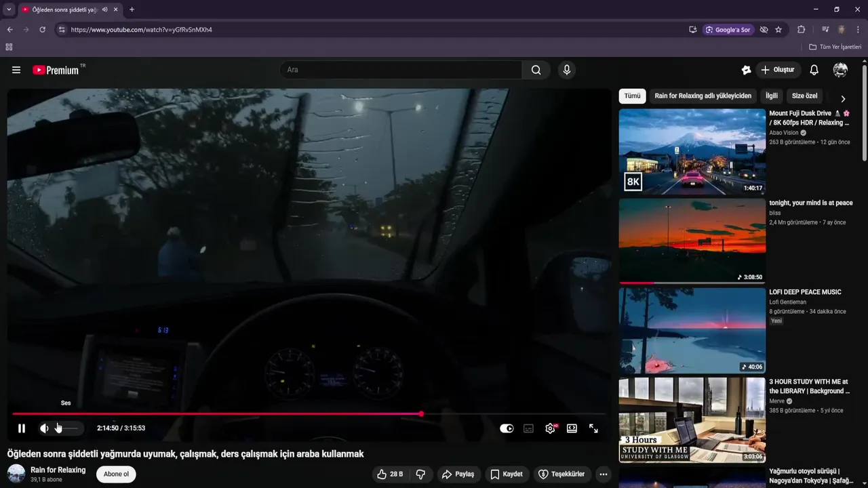868x488 pixels.
Task: Reload the page
Action: [x=42, y=30]
